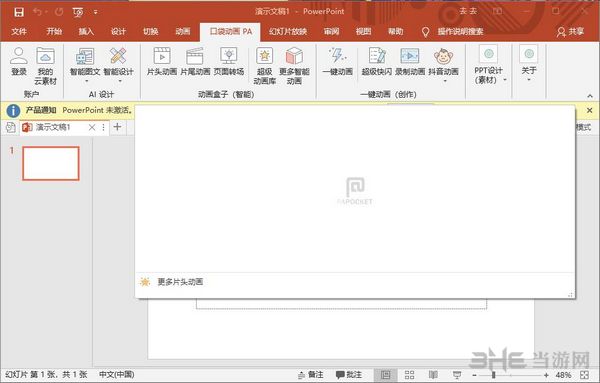
Task: Open the 帮助 ribbon tab
Action: (396, 31)
